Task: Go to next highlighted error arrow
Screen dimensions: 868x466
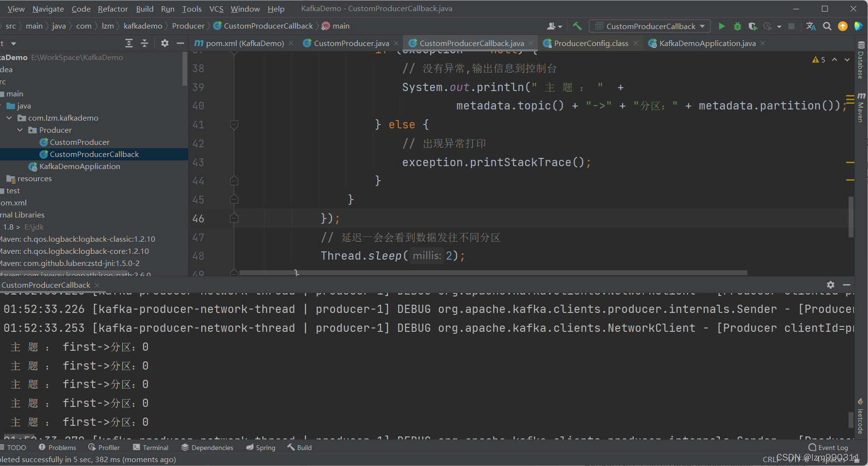Action: point(847,60)
